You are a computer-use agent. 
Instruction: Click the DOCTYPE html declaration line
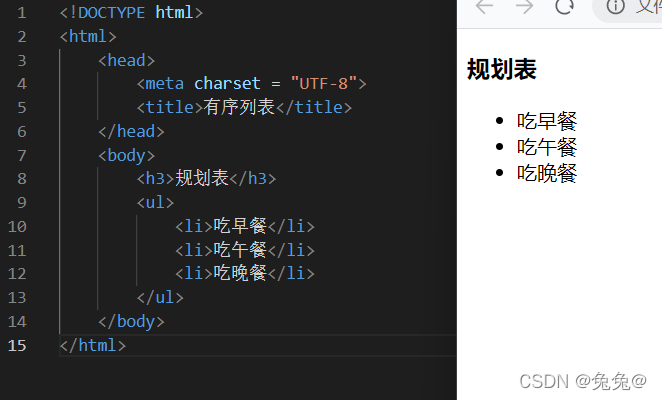[x=131, y=13]
